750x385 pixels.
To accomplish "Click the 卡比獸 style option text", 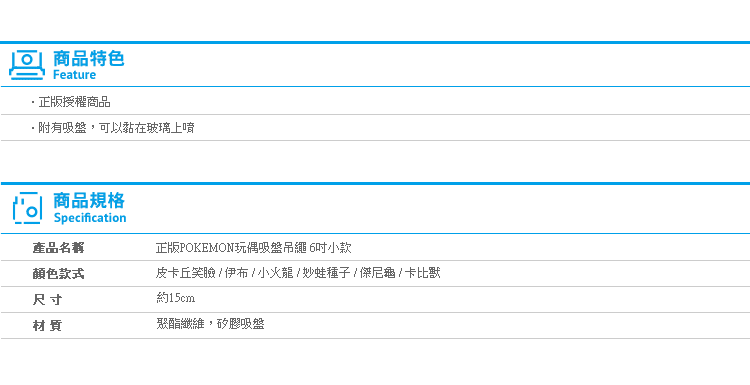I will click(422, 274).
